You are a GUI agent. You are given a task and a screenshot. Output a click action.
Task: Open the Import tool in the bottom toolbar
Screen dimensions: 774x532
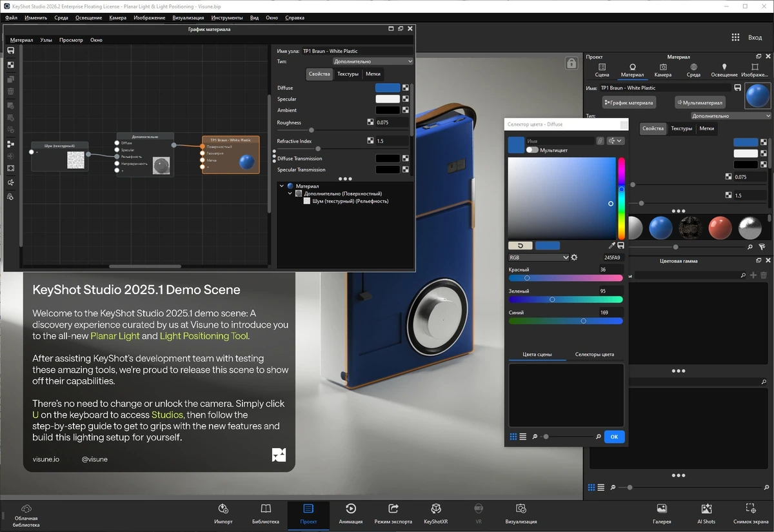[x=223, y=514]
